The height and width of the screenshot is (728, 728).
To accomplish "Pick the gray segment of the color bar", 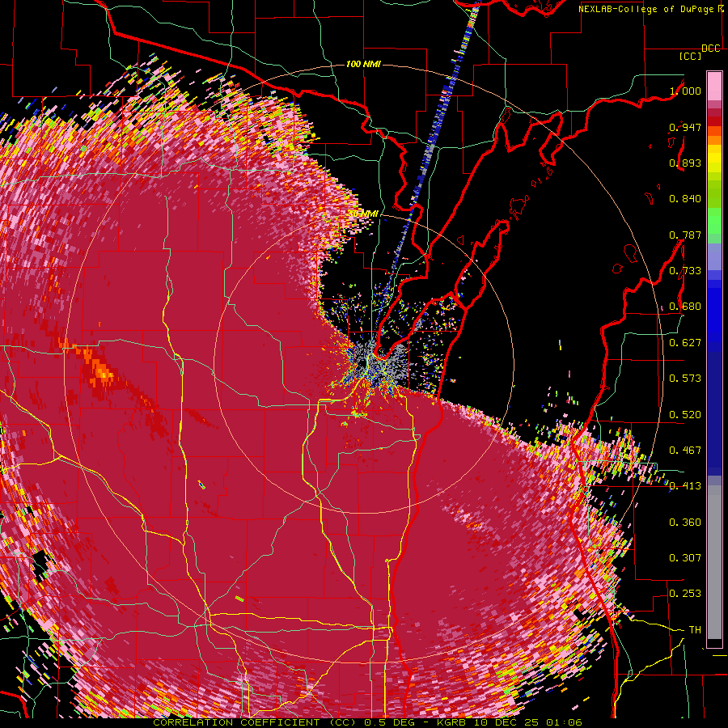I will (714, 562).
